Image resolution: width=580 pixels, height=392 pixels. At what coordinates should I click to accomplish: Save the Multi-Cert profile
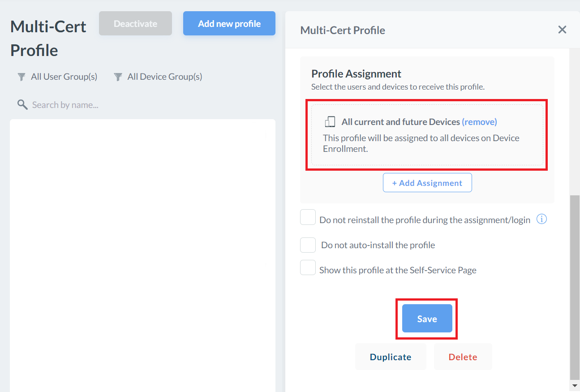427,319
